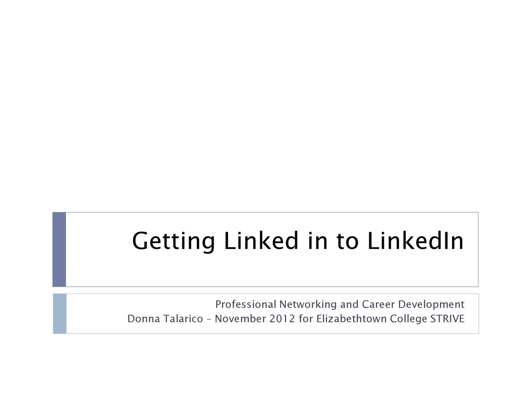Click the word "for" in the subtitle
The height and width of the screenshot is (399, 532).
(305, 318)
